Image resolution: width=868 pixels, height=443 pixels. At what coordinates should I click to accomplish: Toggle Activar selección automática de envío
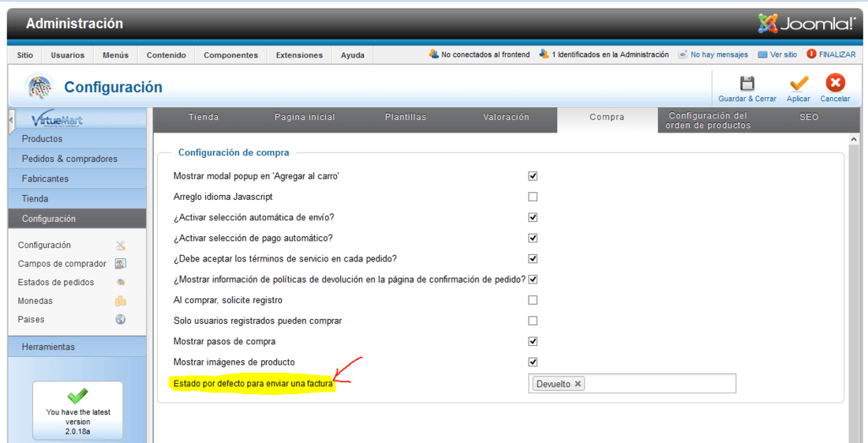pyautogui.click(x=533, y=218)
